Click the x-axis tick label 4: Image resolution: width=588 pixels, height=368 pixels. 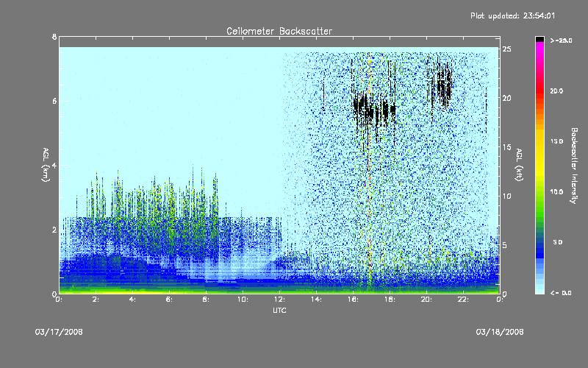(x=133, y=300)
